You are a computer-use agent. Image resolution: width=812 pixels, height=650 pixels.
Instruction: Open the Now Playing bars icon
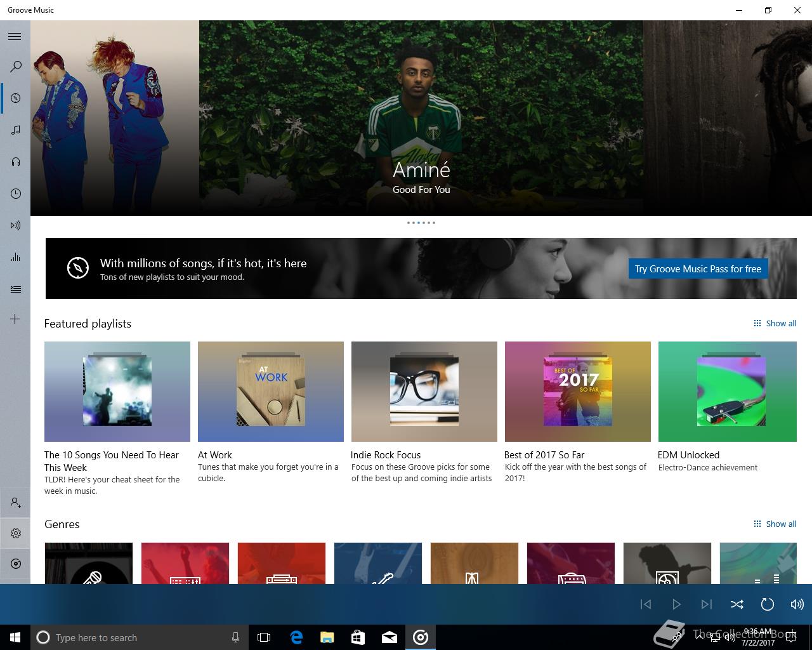tap(16, 257)
